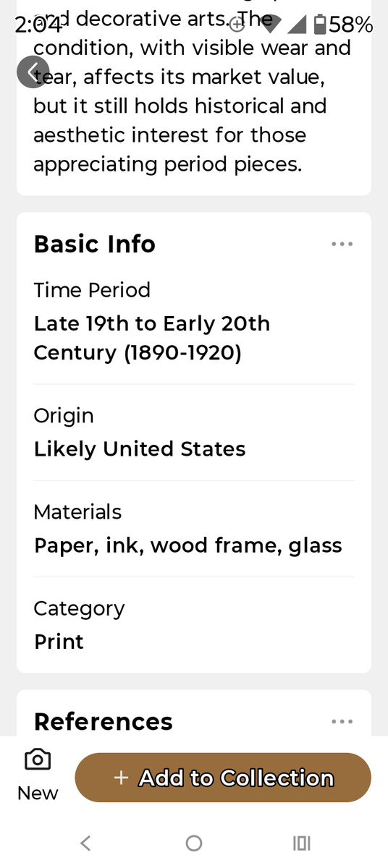Tap the New label under camera

click(x=38, y=793)
